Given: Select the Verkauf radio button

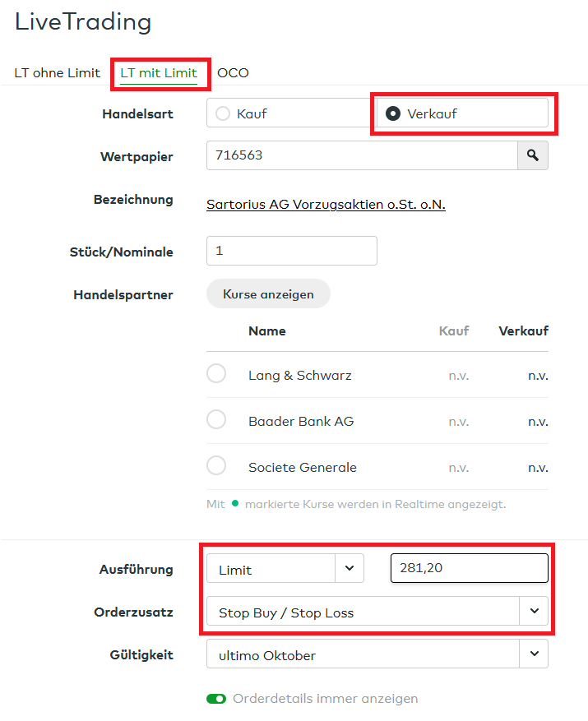Looking at the screenshot, I should click(x=393, y=113).
